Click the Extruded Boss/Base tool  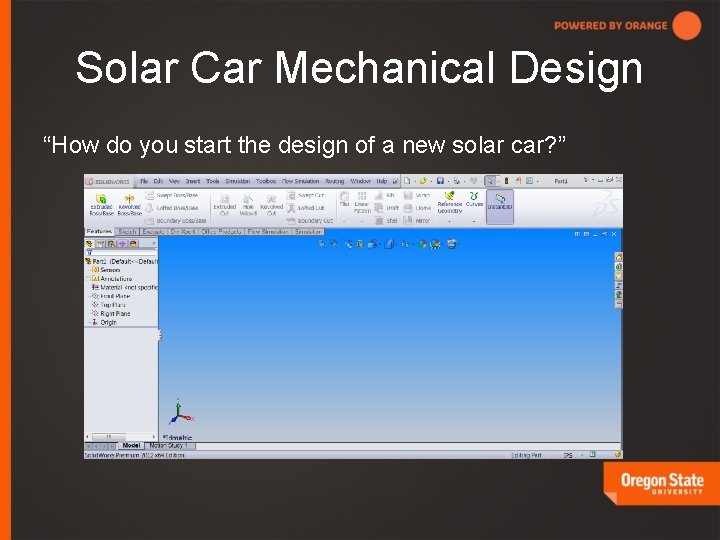pos(101,205)
